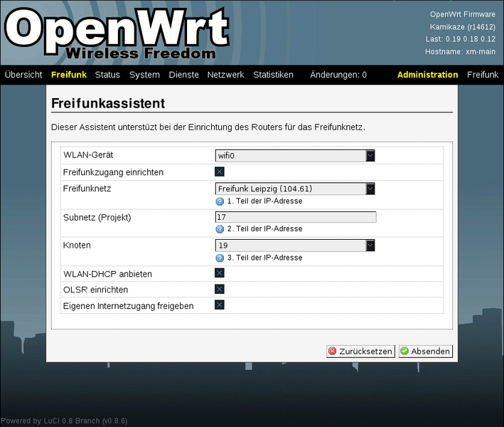Screen dimensions: 504x427
Task: Click the 'Last: 0.19 0.18 0.12' load text
Action: [x=461, y=39]
